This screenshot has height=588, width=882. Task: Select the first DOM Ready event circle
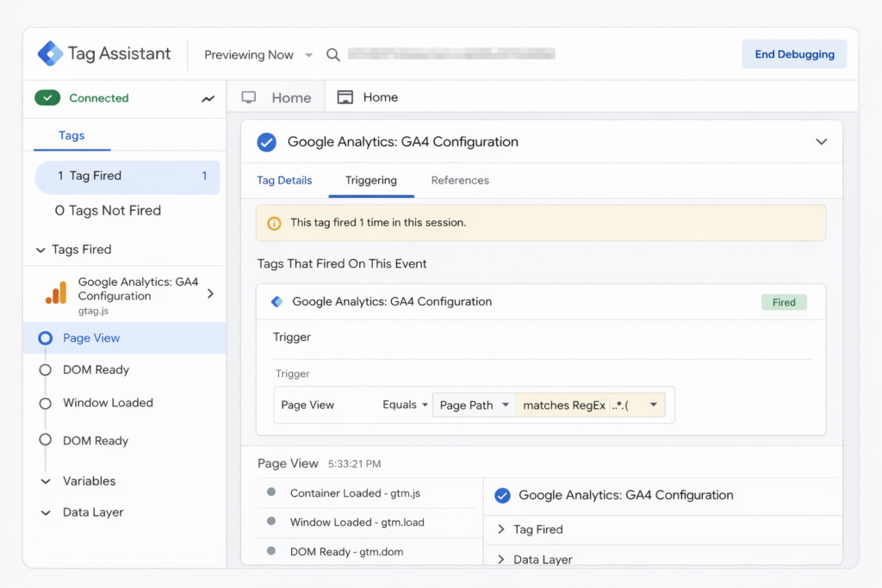tap(46, 370)
